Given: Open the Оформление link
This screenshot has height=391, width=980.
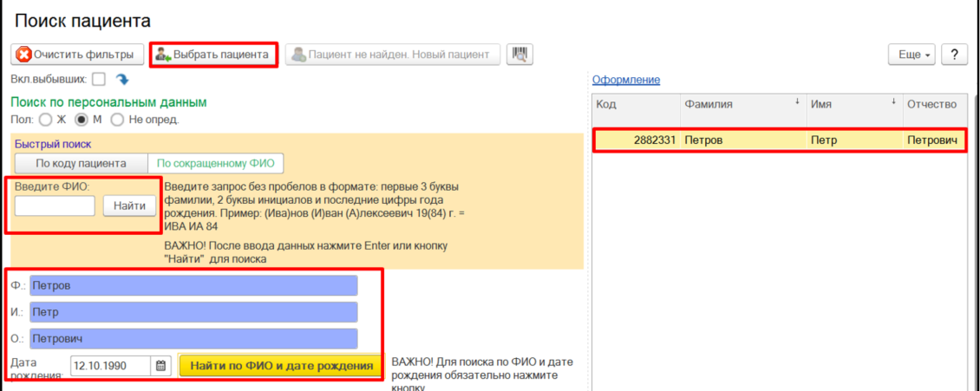Looking at the screenshot, I should 625,80.
